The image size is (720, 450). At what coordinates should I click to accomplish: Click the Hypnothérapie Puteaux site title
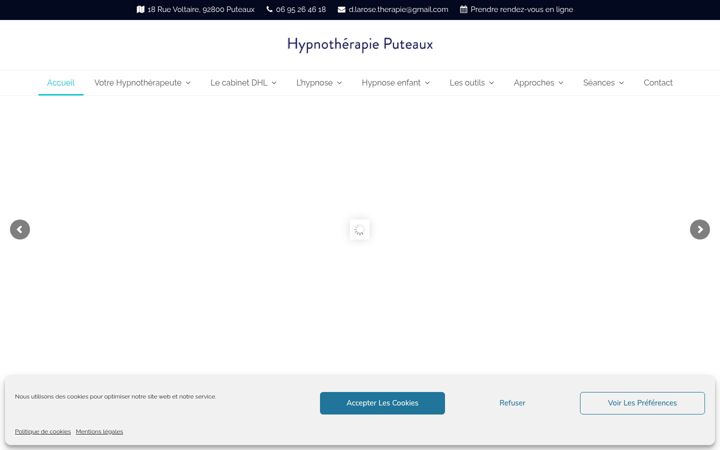click(360, 45)
